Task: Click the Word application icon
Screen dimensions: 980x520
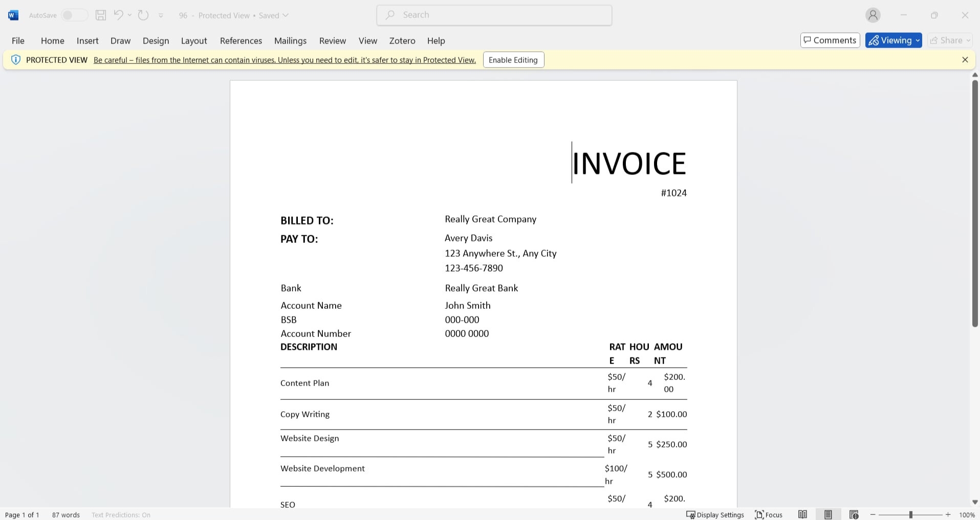Action: click(13, 15)
